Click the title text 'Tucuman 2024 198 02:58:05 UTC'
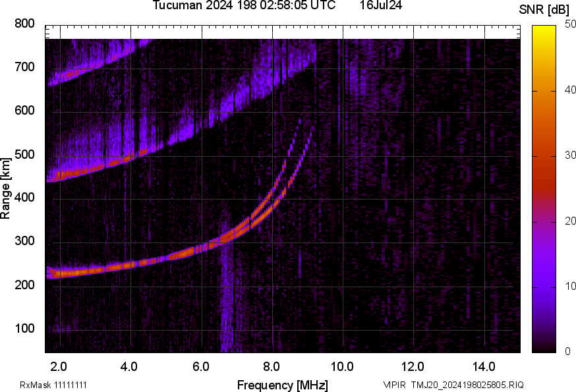 click(x=244, y=5)
